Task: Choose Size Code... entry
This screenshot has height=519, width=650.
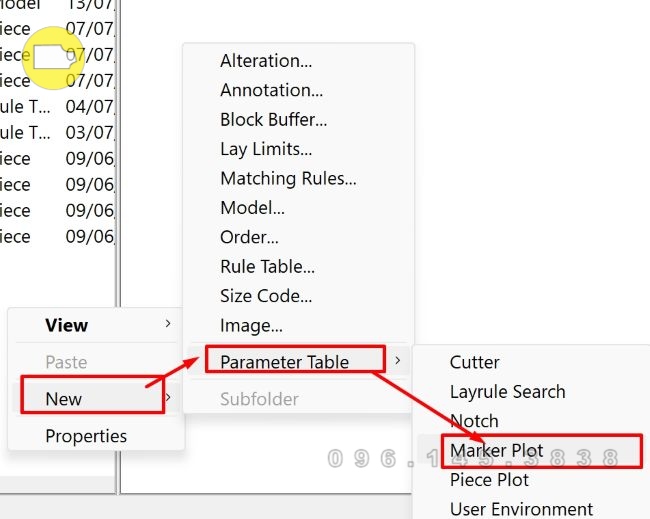Action: [x=266, y=296]
